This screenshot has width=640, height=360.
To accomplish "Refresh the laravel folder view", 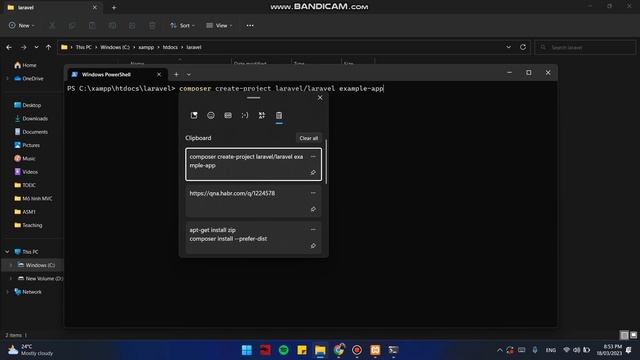I will click(x=523, y=47).
